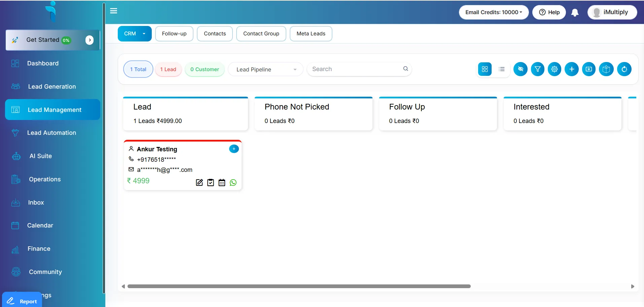Open the Email Credits dropdown
This screenshot has width=644, height=307.
coord(493,12)
